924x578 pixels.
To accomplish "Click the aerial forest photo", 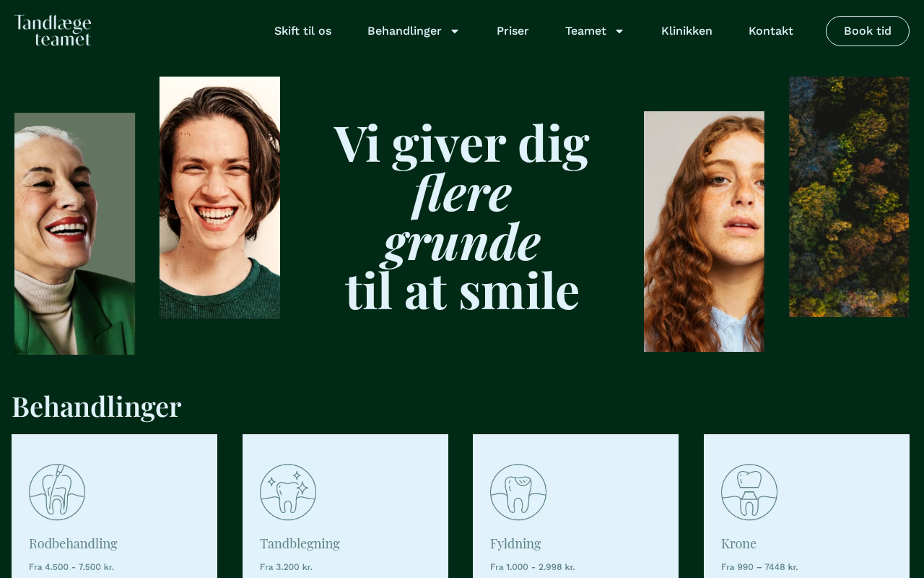I will 849,197.
